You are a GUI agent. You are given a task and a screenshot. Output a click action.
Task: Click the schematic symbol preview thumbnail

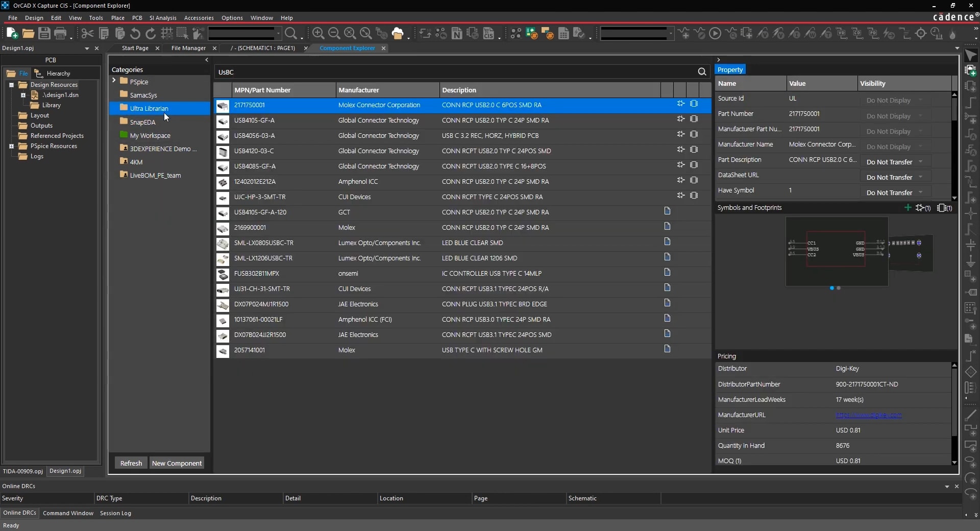[837, 251]
